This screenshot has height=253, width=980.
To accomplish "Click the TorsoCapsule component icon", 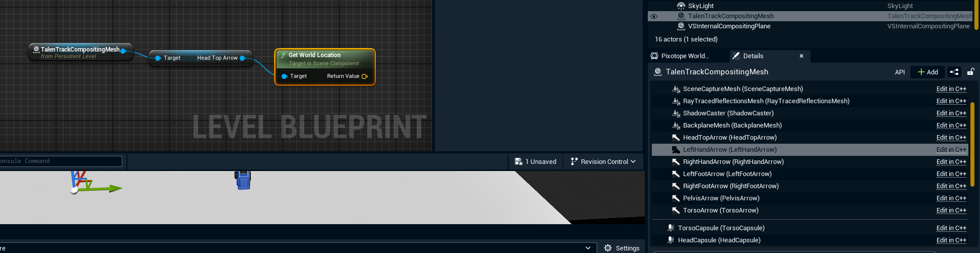I will 671,228.
